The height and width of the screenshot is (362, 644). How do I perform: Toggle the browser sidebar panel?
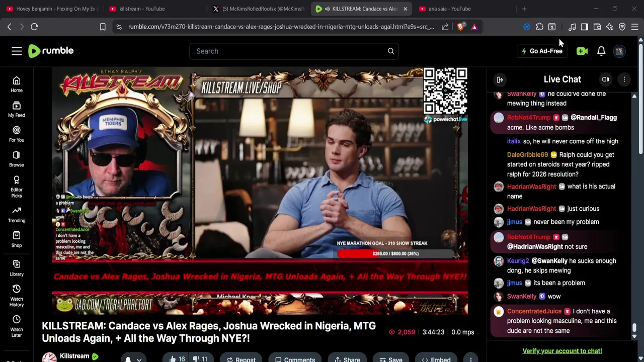pyautogui.click(x=584, y=27)
